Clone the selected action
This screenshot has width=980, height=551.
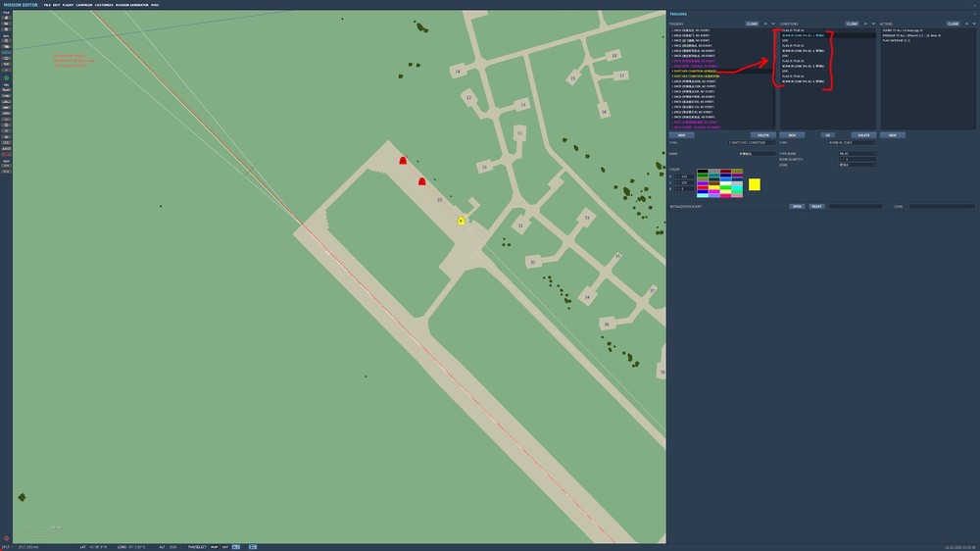coord(953,24)
